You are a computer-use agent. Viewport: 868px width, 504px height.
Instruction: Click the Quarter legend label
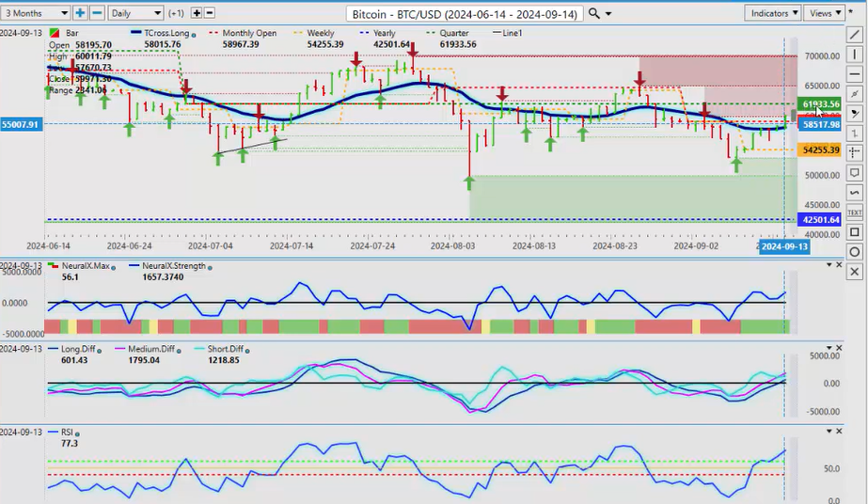(454, 33)
